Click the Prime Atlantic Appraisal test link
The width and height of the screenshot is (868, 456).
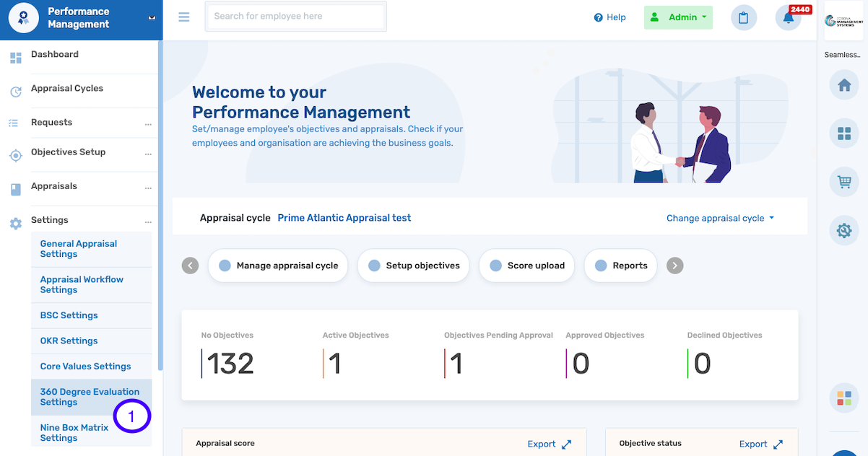[x=344, y=217]
